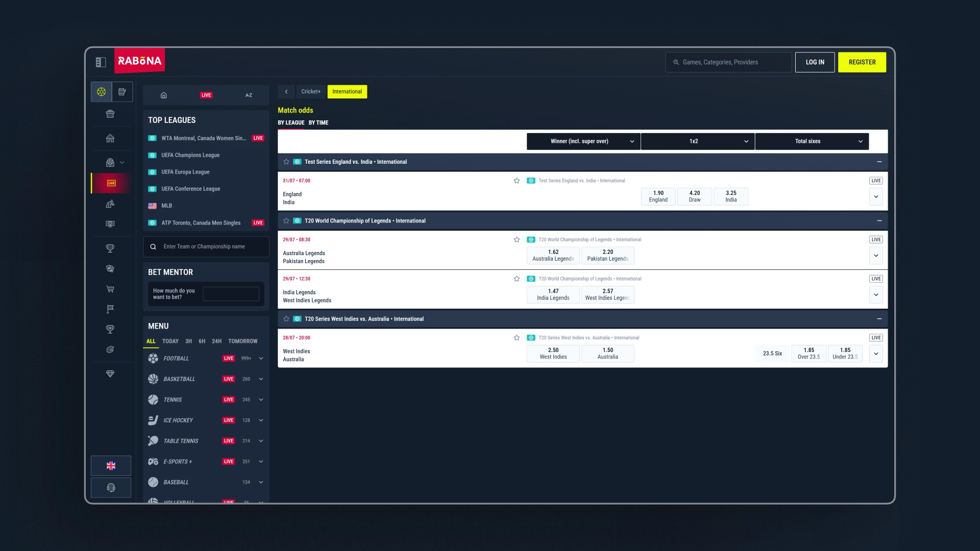Click the Rabona logo
The height and width of the screenshot is (551, 980).
point(139,61)
